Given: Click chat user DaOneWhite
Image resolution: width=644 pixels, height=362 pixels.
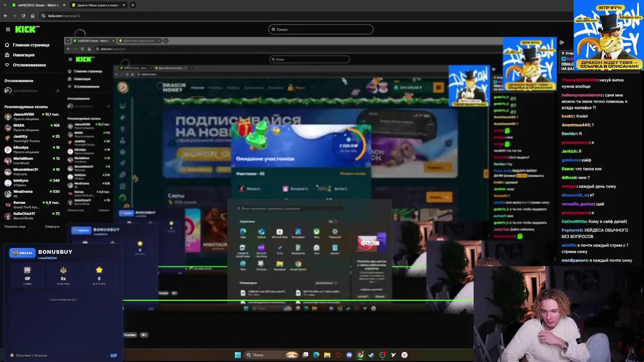Looking at the screenshot, I should (x=574, y=221).
